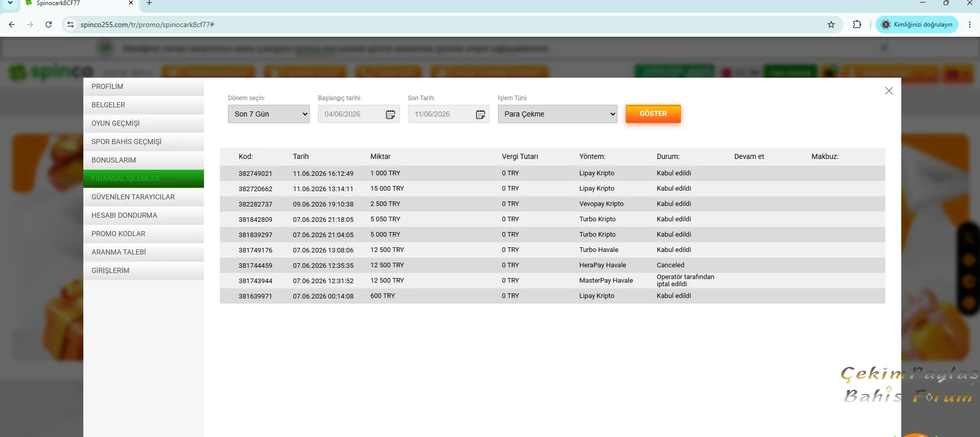980x437 pixels.
Task: Select transaction code 381743944
Action: (255, 281)
